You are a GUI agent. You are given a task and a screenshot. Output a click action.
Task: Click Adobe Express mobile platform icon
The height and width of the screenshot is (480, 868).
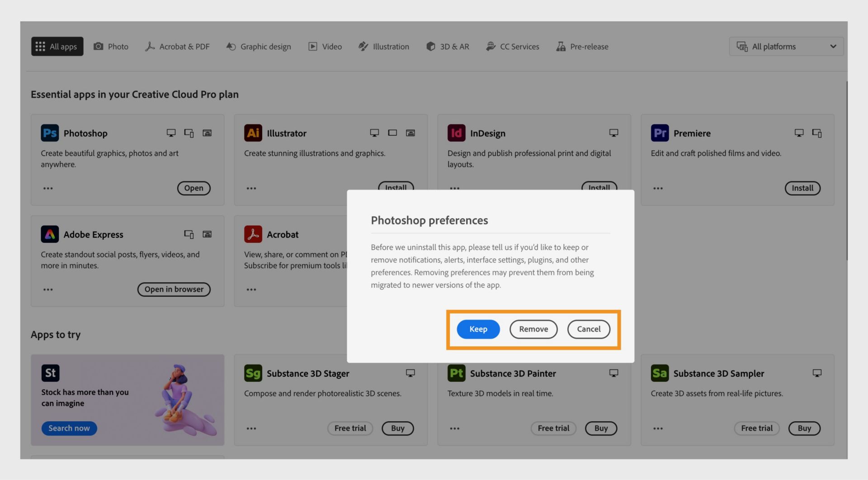coord(189,234)
